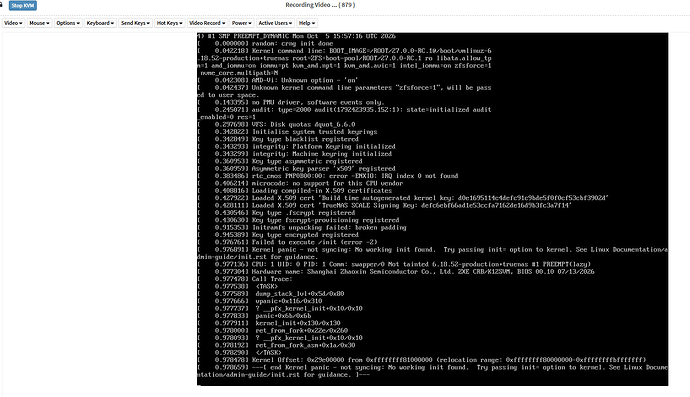Image resolution: width=690 pixels, height=397 pixels.
Task: Expand the Power menu
Action: point(242,23)
